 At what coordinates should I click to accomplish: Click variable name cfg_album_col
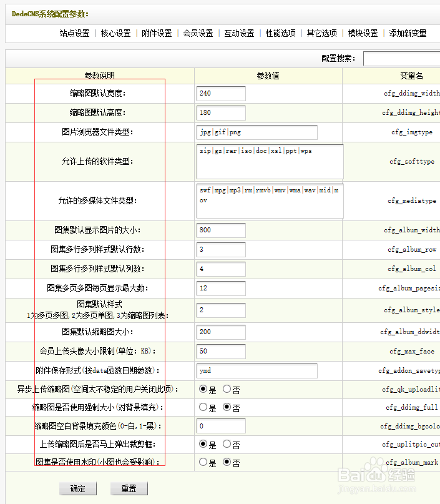coord(412,269)
